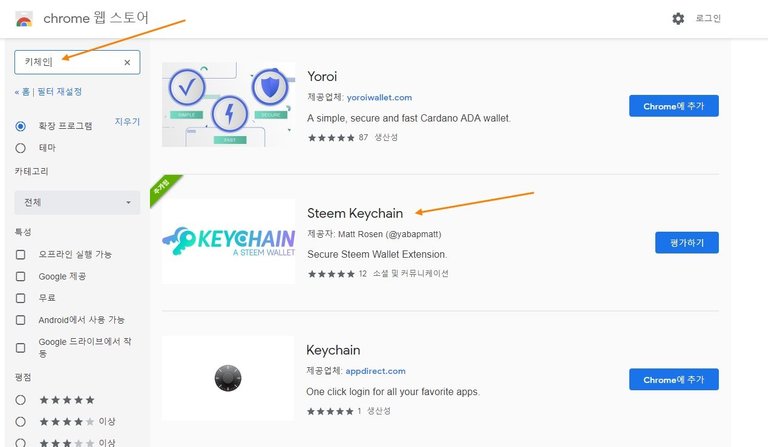Click the Steem Keychain logo image
This screenshot has width=768, height=447.
(x=228, y=241)
